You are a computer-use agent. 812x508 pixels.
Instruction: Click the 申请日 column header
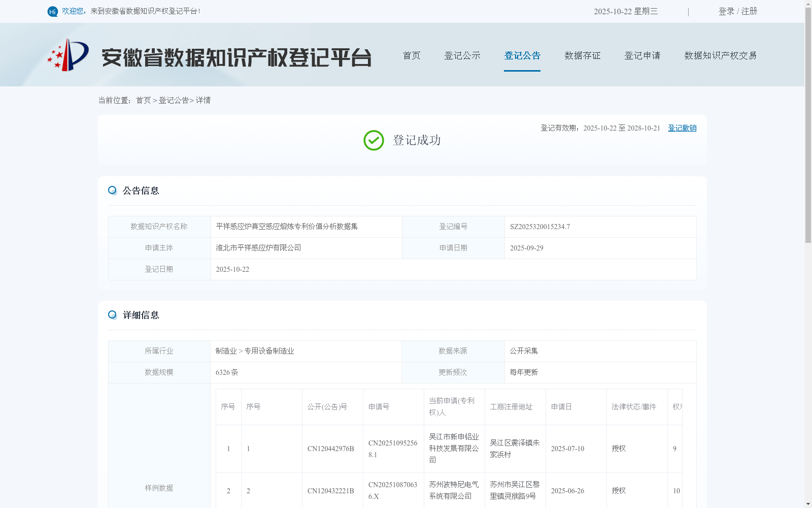coord(561,407)
